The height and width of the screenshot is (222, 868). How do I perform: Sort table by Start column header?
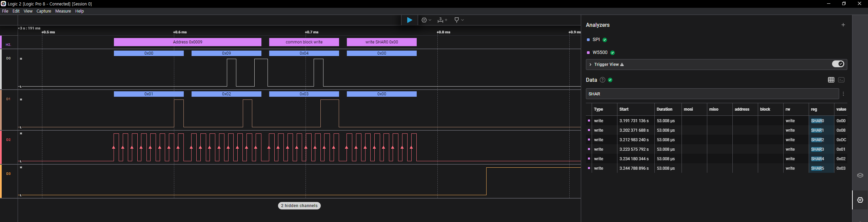624,109
